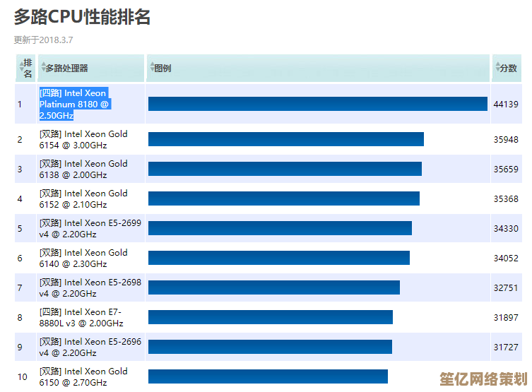
Task: Open Intel Xeon Gold 6138 @ 2.00GHz entry
Action: (x=83, y=170)
